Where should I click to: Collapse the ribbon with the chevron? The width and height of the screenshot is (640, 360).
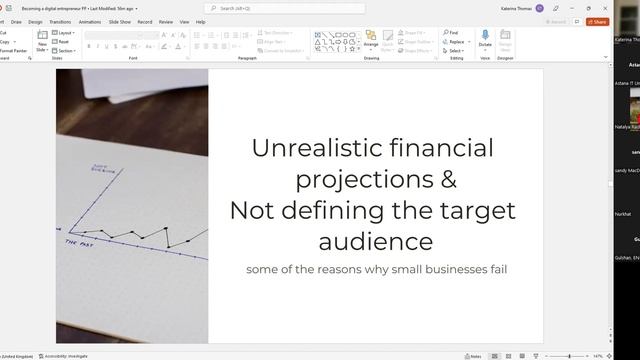point(606,57)
